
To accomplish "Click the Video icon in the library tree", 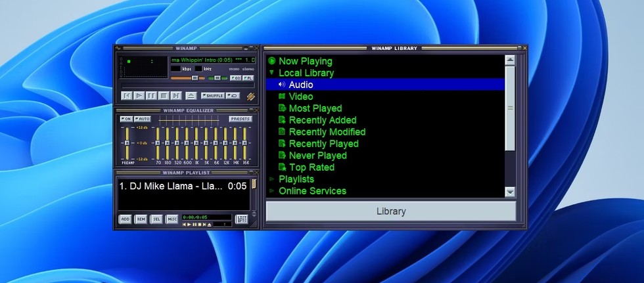I will (282, 97).
